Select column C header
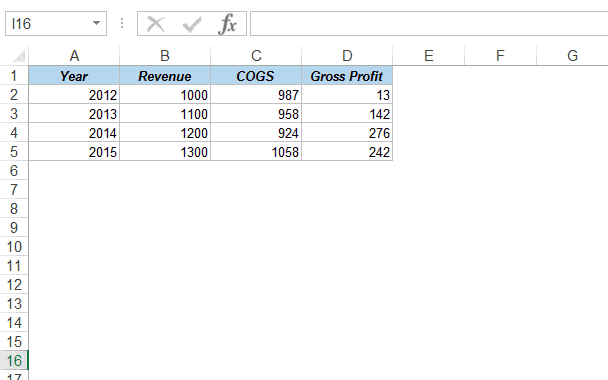The width and height of the screenshot is (608, 380). (x=256, y=56)
